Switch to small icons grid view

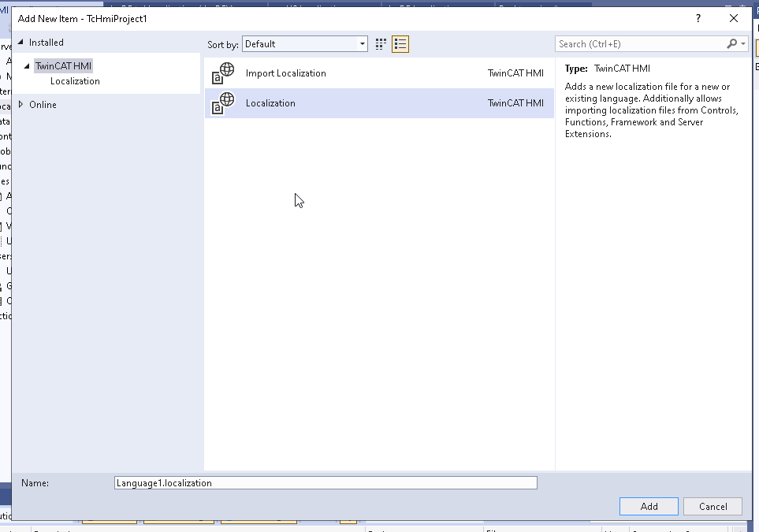tap(381, 44)
